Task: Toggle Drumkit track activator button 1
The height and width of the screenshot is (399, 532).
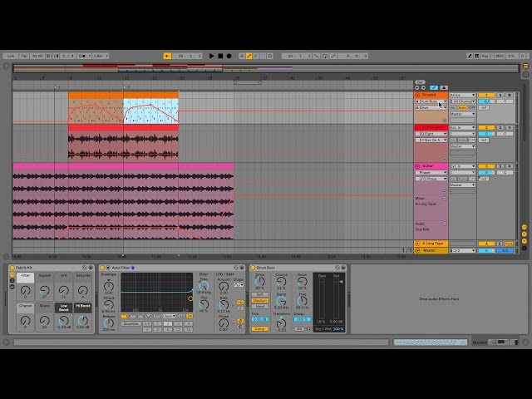Action: coord(486,95)
